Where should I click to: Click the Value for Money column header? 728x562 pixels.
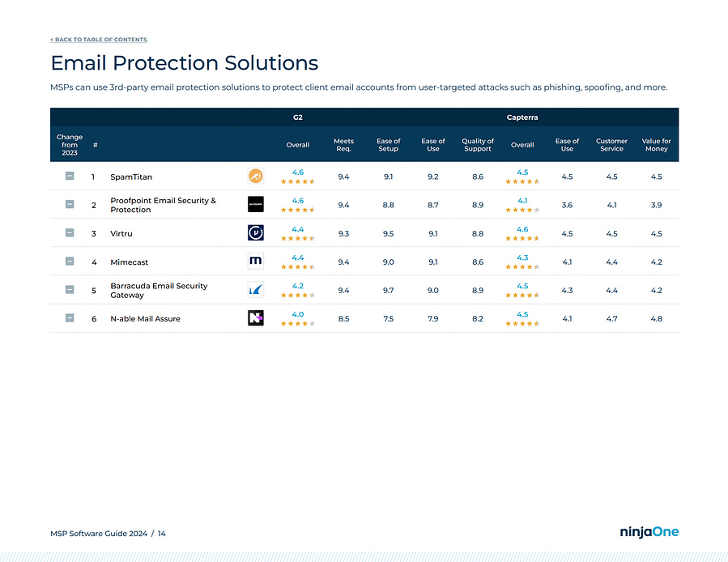point(656,145)
